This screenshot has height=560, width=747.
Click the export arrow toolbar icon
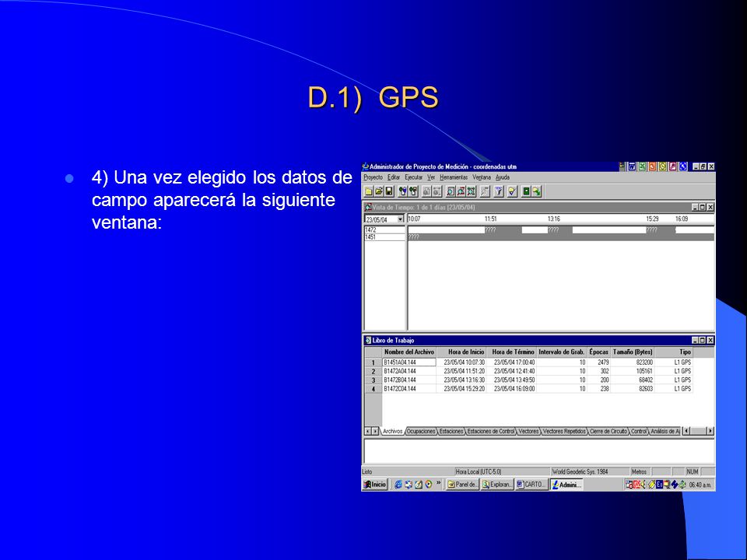(x=536, y=191)
